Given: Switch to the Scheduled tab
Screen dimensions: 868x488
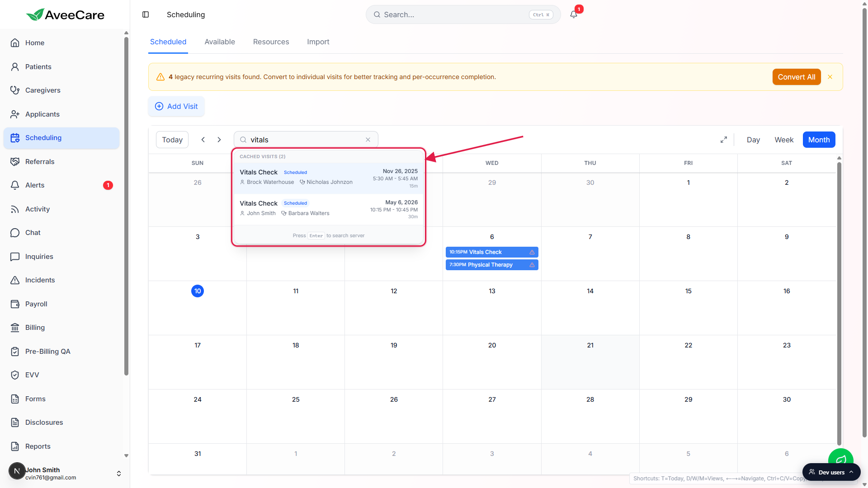Looking at the screenshot, I should [168, 42].
